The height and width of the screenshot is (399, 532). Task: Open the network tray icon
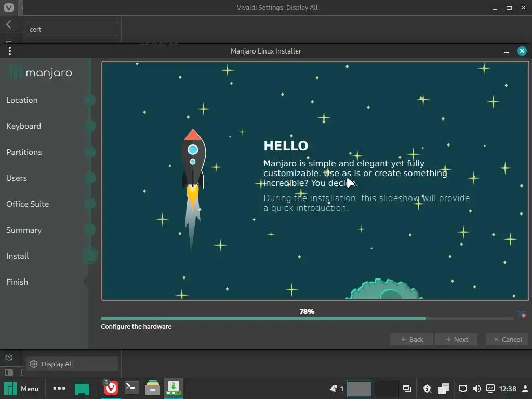[463, 389]
